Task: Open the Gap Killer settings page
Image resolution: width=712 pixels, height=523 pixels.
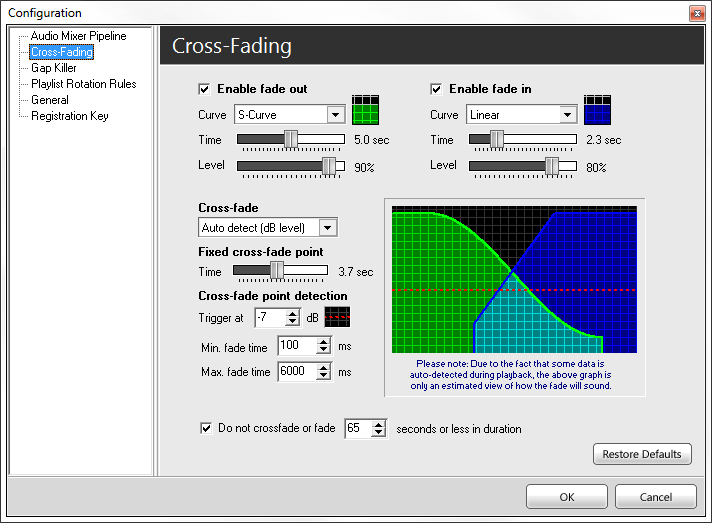Action: 53,68
